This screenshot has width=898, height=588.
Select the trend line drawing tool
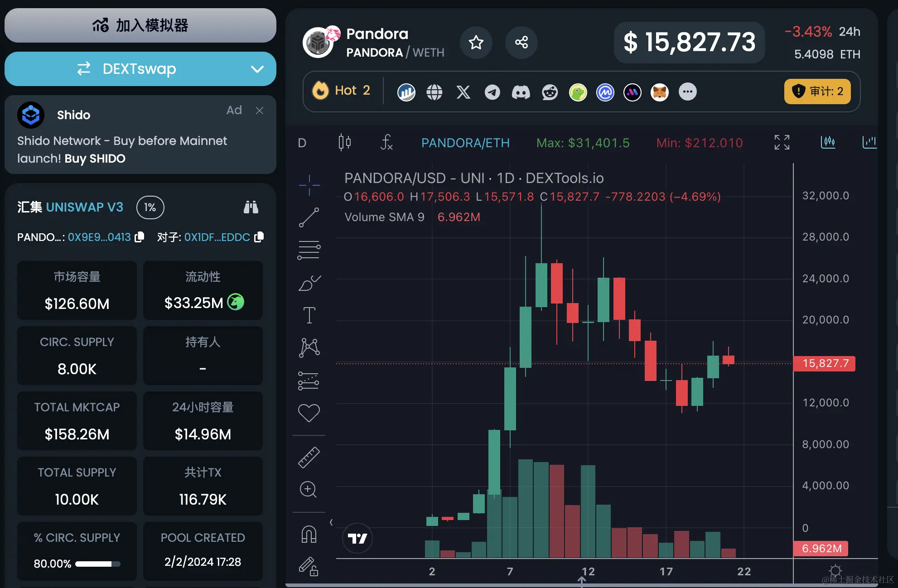pyautogui.click(x=309, y=218)
